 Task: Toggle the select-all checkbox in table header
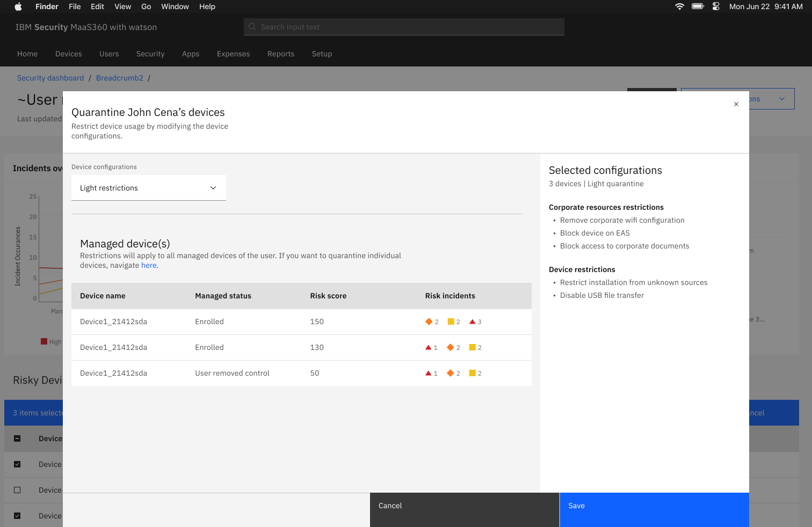[17, 438]
